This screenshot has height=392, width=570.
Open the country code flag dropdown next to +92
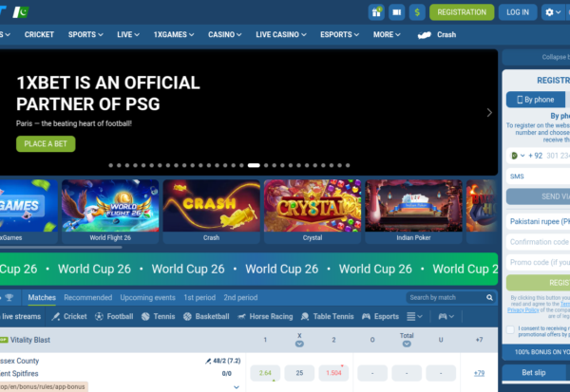point(518,156)
